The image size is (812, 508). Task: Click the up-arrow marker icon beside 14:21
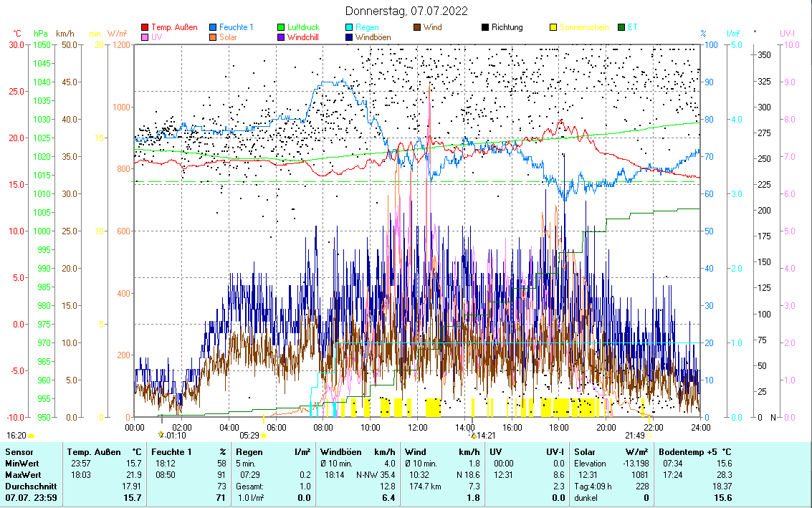[x=473, y=436]
